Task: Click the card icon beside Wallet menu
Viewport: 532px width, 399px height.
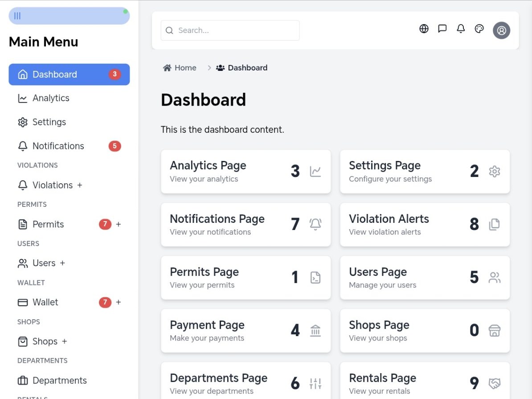Action: point(23,302)
